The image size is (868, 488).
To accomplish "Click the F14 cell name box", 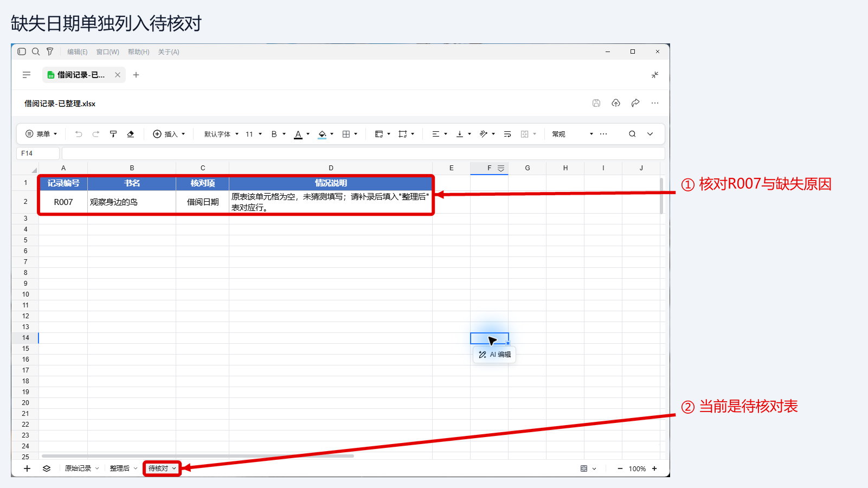I will pyautogui.click(x=38, y=153).
